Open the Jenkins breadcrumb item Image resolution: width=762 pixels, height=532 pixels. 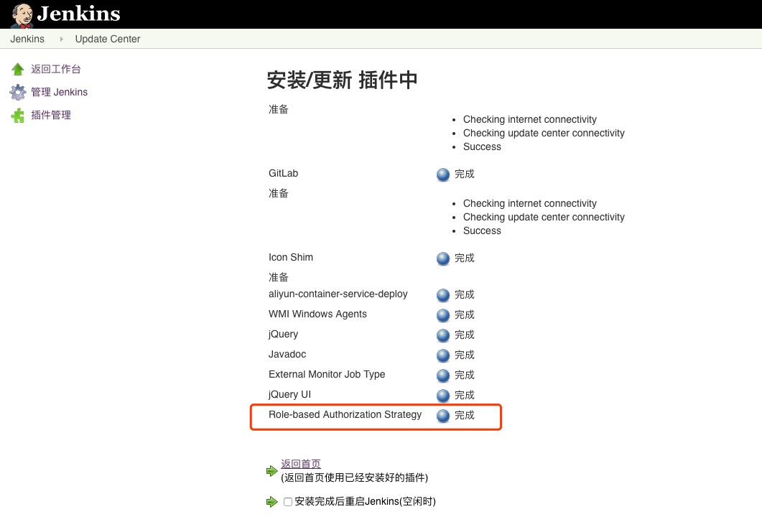click(27, 39)
